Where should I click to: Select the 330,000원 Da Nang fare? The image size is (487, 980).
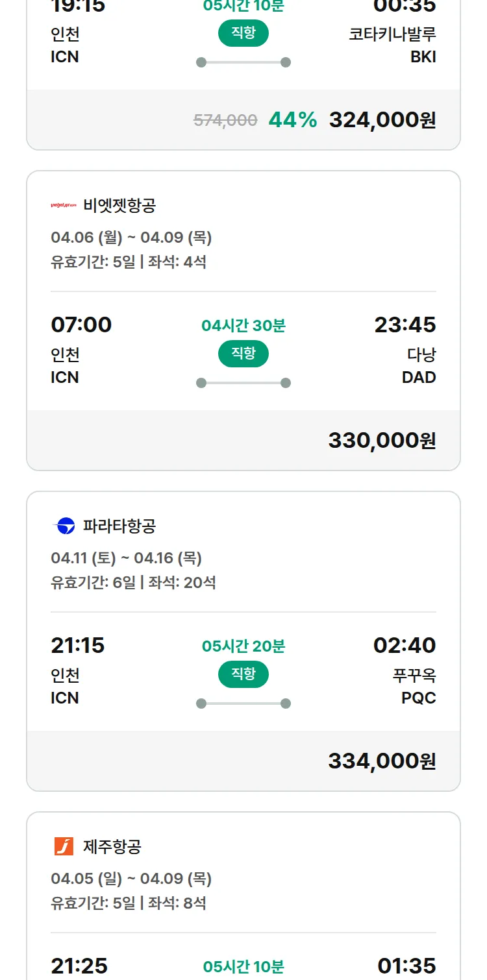click(x=382, y=440)
